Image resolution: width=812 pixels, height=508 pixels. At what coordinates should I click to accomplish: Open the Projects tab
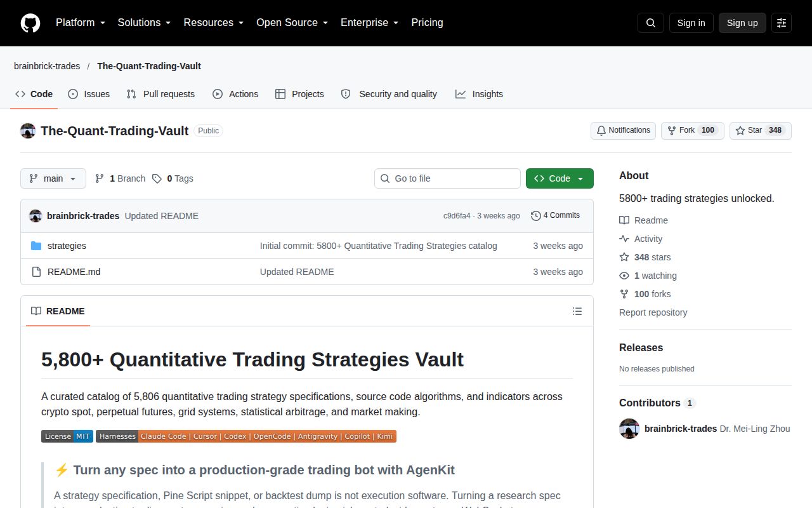coord(299,94)
